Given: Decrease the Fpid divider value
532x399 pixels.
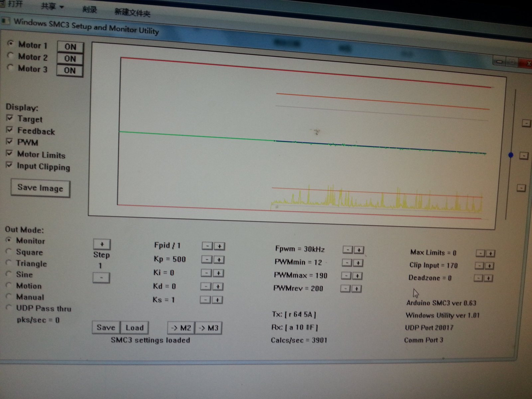Looking at the screenshot, I should 207,246.
